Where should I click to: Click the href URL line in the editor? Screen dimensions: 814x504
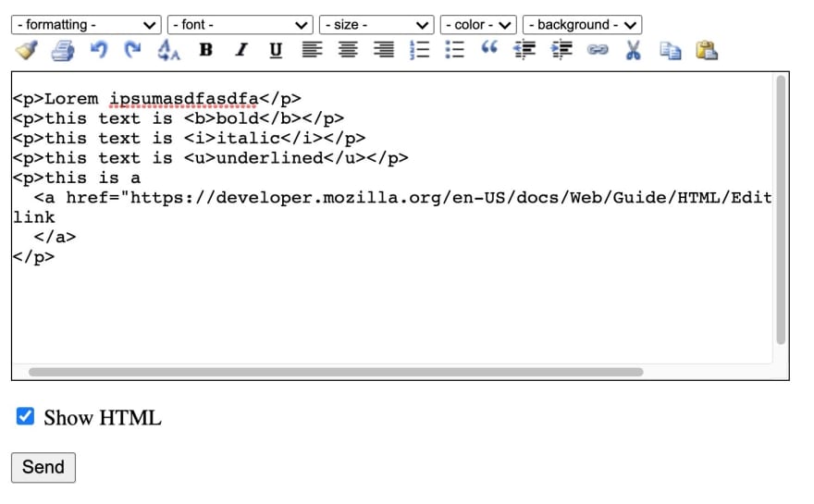403,198
